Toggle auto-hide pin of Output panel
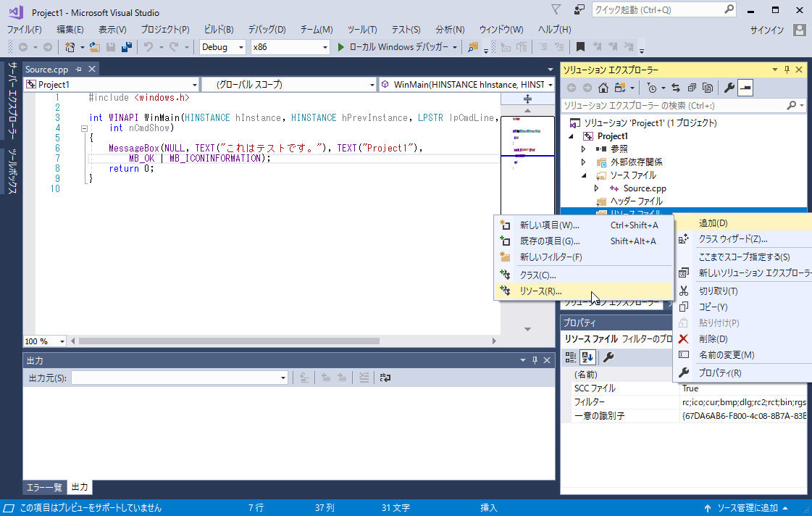 [535, 360]
